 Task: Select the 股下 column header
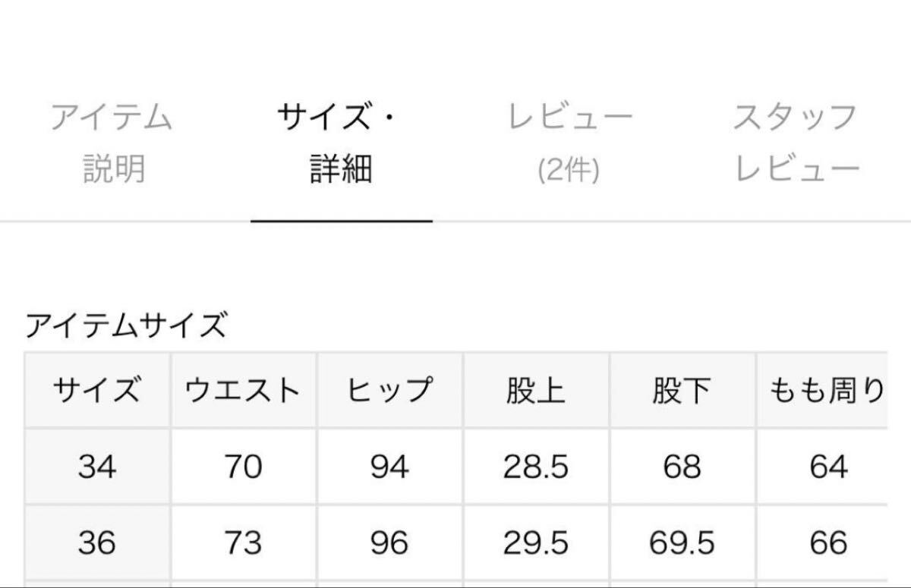click(681, 391)
